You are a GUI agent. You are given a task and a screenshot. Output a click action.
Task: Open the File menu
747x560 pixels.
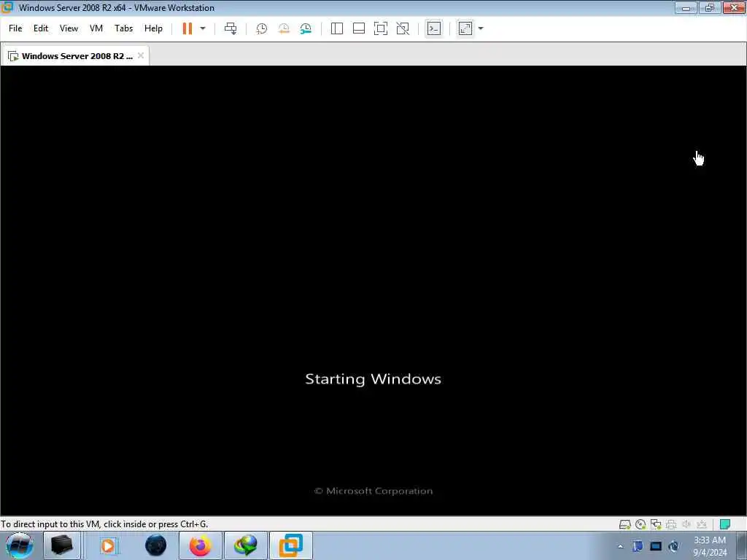tap(15, 28)
